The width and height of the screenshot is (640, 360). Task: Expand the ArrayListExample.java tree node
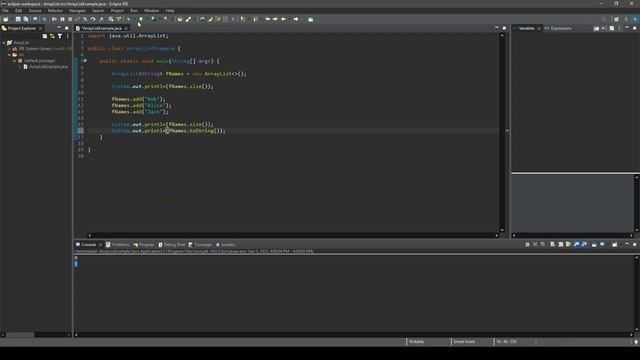click(20, 67)
